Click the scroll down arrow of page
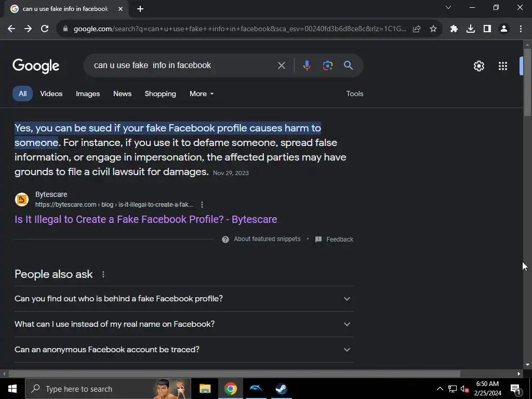Screen dimensions: 532x399 click(527, 365)
